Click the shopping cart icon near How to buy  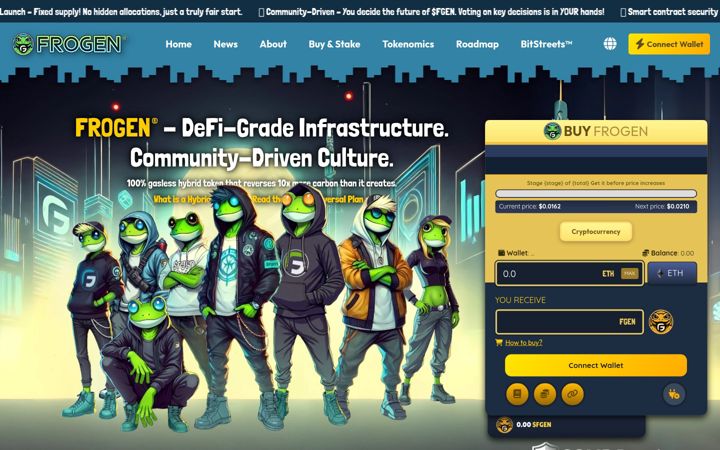[499, 342]
